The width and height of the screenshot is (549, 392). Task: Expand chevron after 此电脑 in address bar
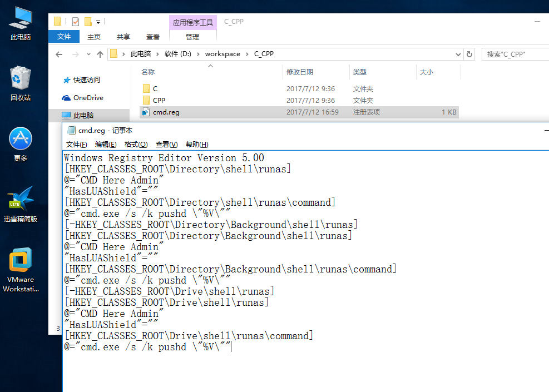(x=157, y=54)
